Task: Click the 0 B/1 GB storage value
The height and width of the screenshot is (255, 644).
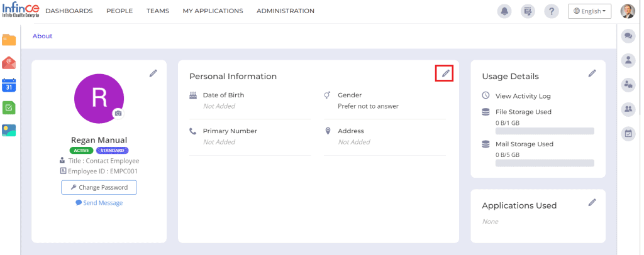Action: [x=508, y=122]
